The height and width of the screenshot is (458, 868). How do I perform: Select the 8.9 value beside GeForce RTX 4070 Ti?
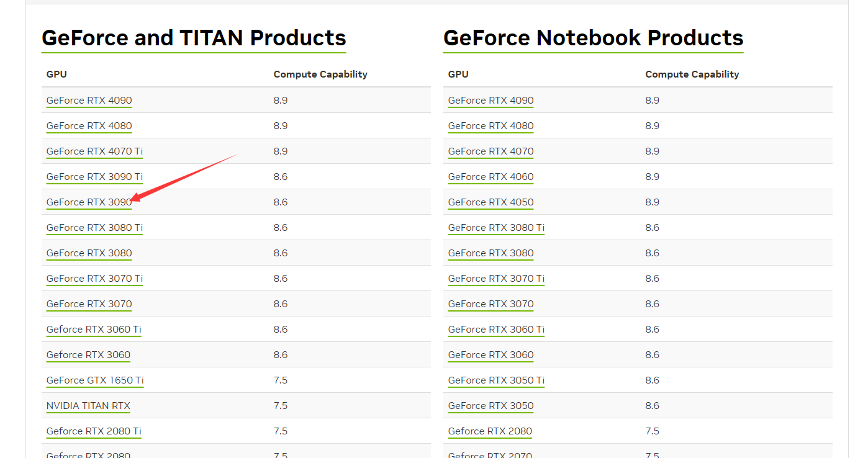(x=281, y=151)
